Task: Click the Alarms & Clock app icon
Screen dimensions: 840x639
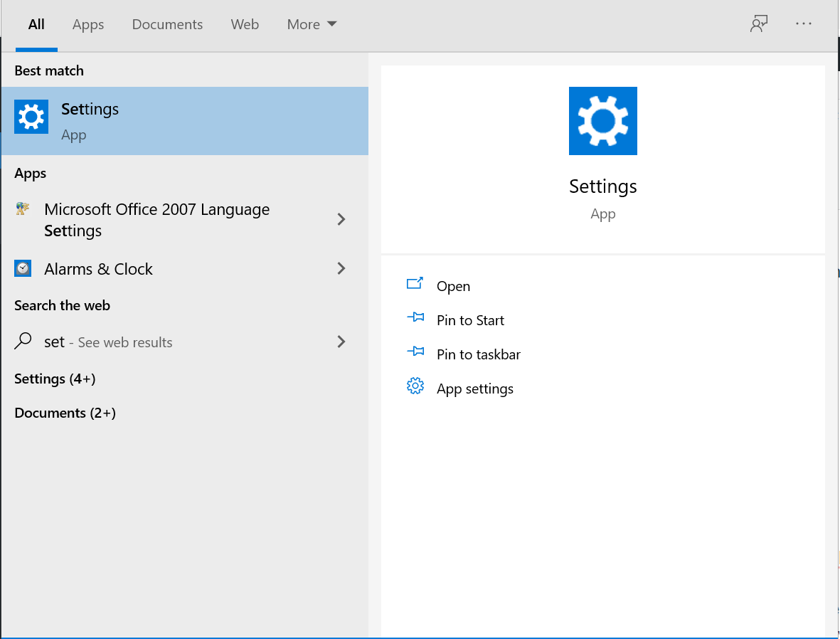Action: point(23,268)
